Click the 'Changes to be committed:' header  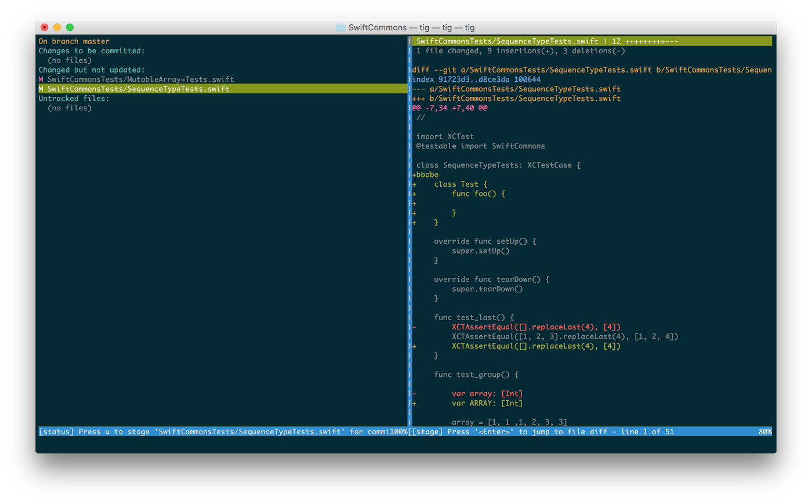pyautogui.click(x=92, y=51)
